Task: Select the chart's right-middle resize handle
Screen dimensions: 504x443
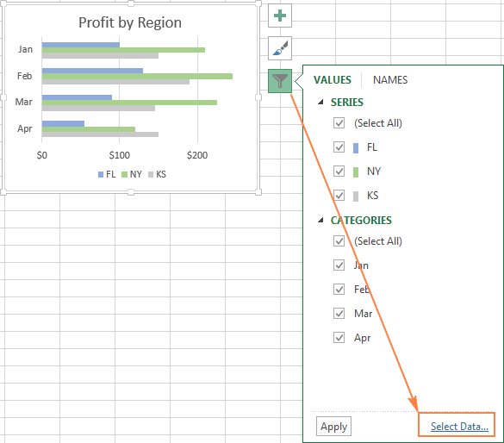Action: [x=258, y=97]
